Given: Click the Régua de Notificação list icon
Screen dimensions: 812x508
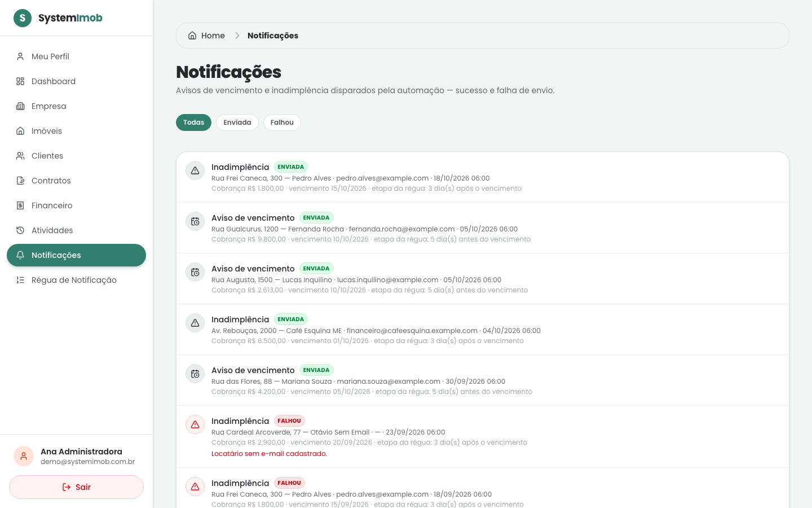Looking at the screenshot, I should pos(20,280).
